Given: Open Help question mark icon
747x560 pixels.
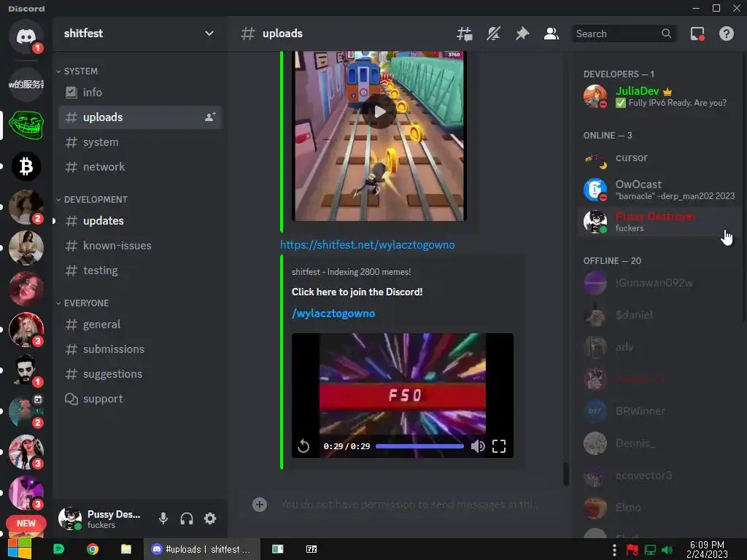Looking at the screenshot, I should pos(726,34).
